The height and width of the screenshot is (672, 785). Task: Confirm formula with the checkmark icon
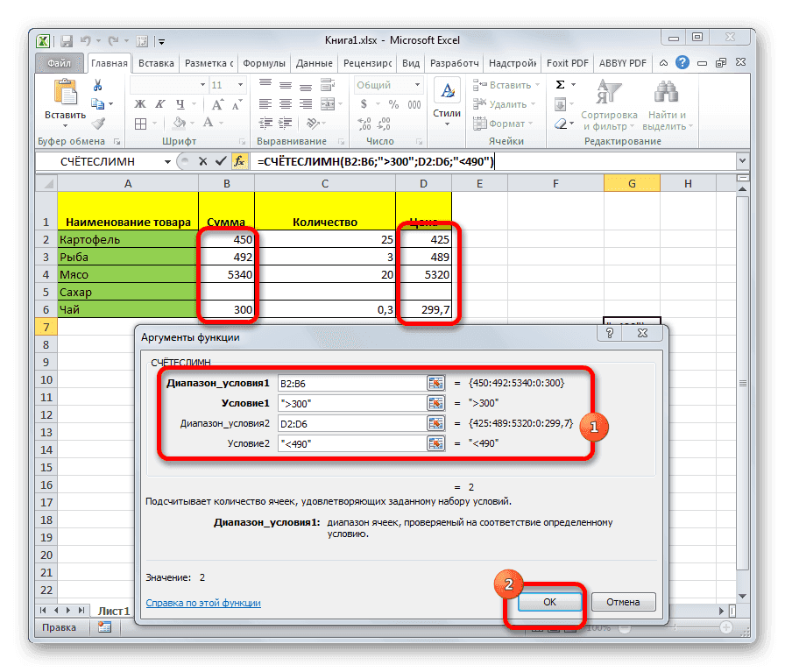pyautogui.click(x=221, y=160)
